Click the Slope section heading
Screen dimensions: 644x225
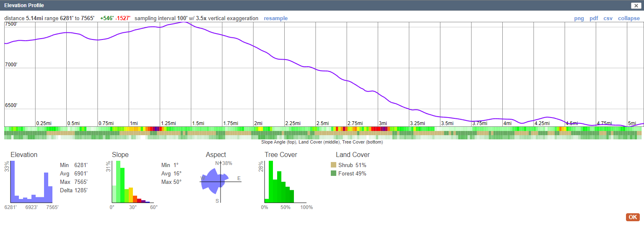pyautogui.click(x=120, y=155)
